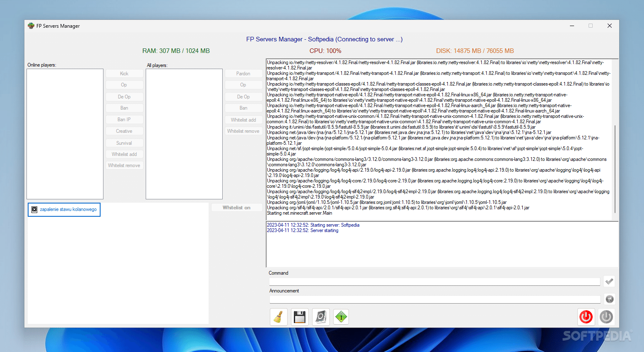Click the RAM: 307 MB / 1024 MB label
Viewport: 644px width, 352px height.
[176, 51]
